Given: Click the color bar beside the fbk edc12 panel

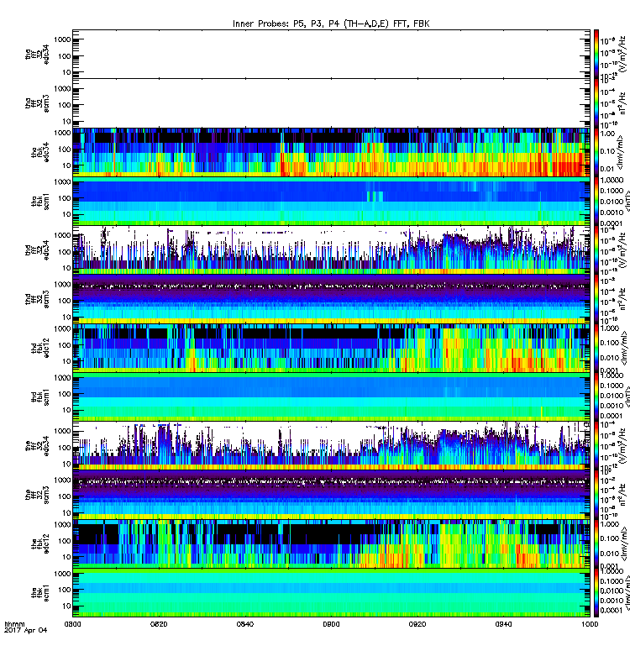Looking at the screenshot, I should [596, 544].
